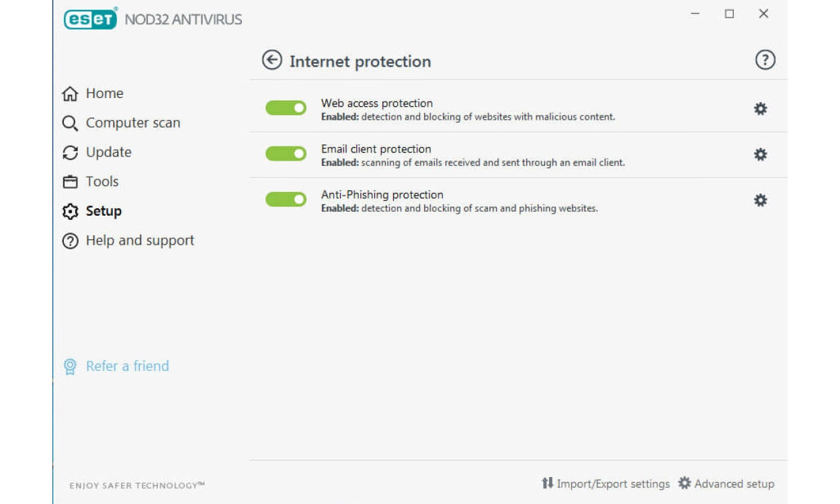Click the Computer scan magnifier icon
The height and width of the screenshot is (504, 840).
pos(70,124)
